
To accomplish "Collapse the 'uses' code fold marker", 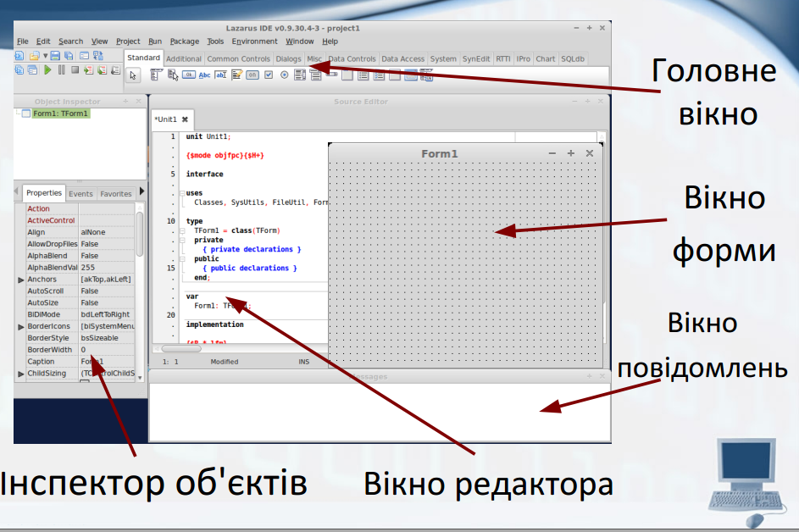I will coord(182,193).
